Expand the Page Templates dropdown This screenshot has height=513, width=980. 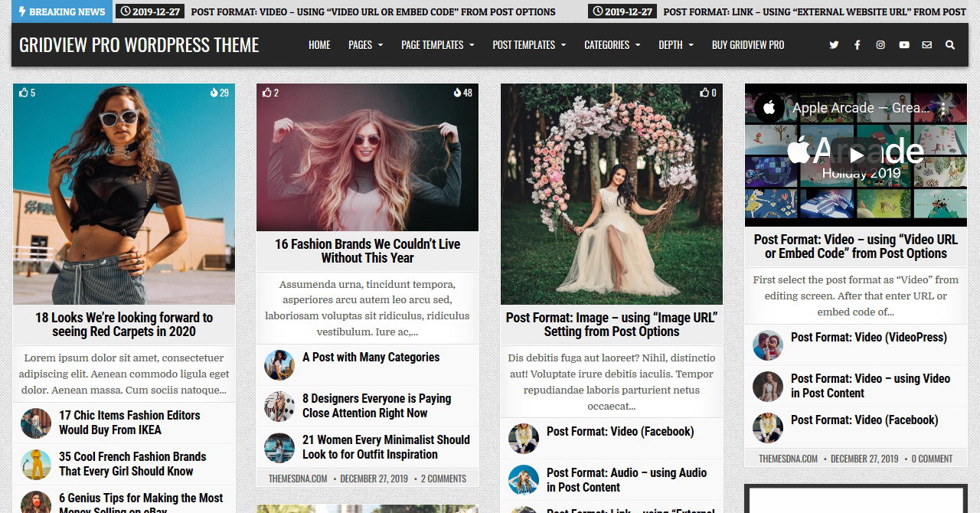point(438,45)
